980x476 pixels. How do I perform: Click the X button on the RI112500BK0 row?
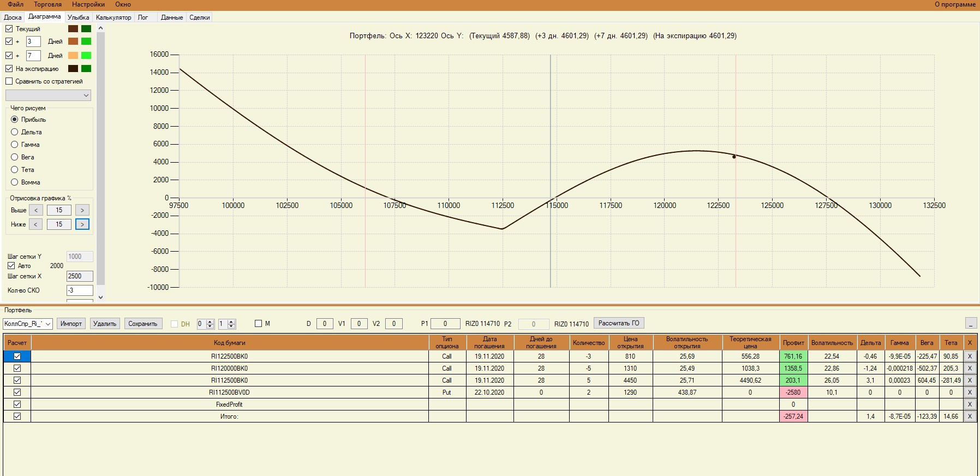tap(970, 380)
